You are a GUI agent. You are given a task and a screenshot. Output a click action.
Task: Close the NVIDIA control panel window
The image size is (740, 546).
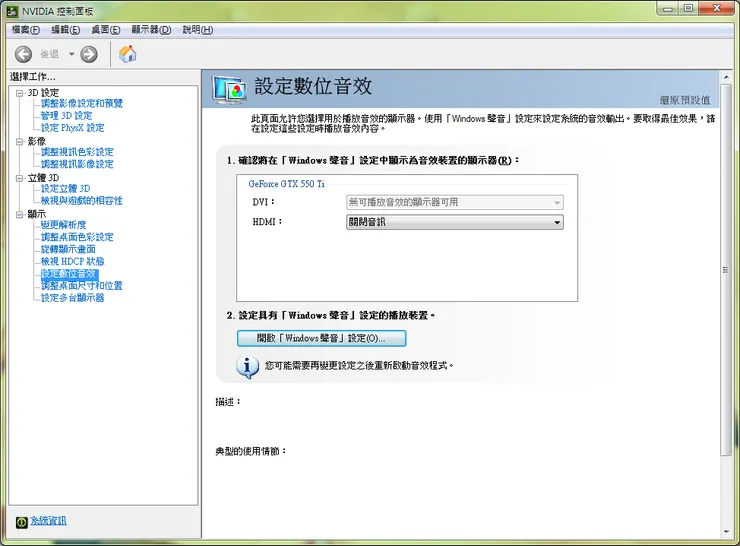coord(716,8)
